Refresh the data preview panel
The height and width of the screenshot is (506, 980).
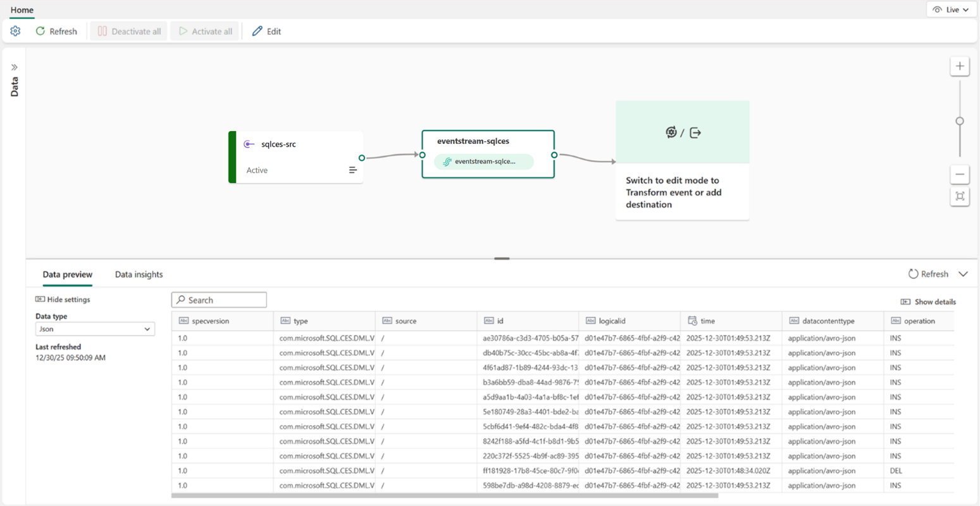pyautogui.click(x=929, y=274)
